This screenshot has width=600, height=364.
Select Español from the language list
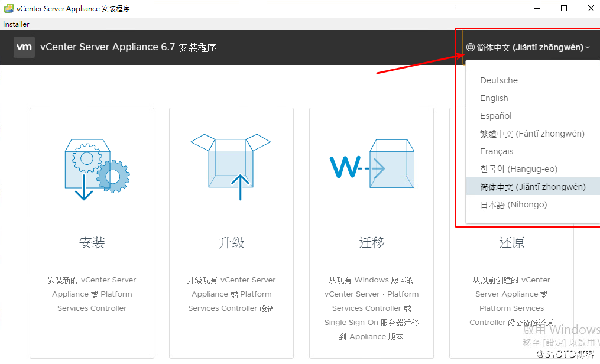[x=495, y=115]
